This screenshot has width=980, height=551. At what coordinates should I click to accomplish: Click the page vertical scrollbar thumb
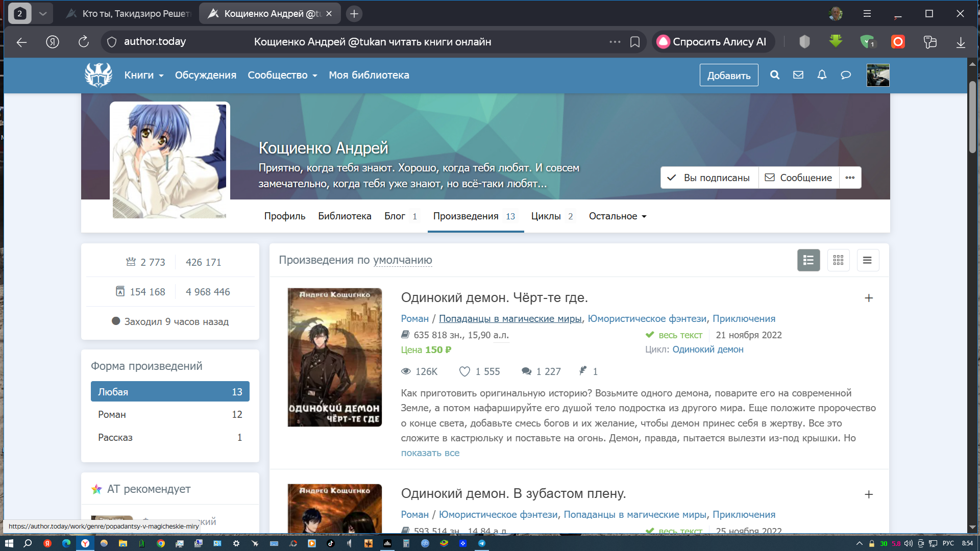(x=972, y=117)
